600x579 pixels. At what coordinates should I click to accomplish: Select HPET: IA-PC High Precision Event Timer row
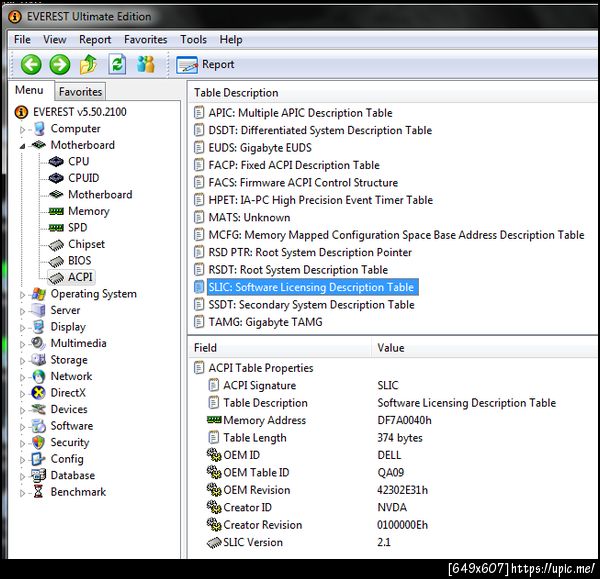(x=313, y=200)
